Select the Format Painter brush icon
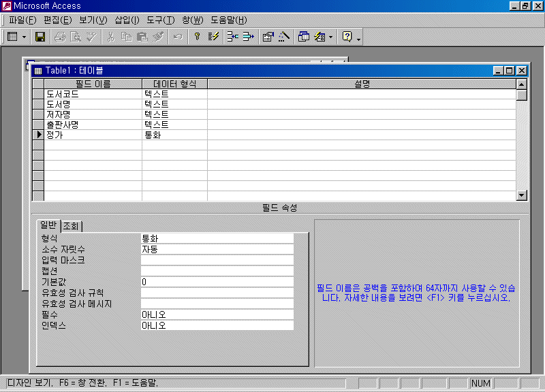The image size is (545, 392). click(158, 37)
